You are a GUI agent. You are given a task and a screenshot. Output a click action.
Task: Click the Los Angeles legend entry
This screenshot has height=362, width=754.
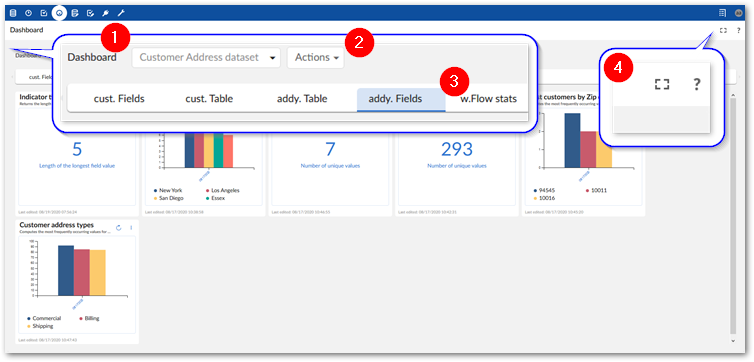223,190
